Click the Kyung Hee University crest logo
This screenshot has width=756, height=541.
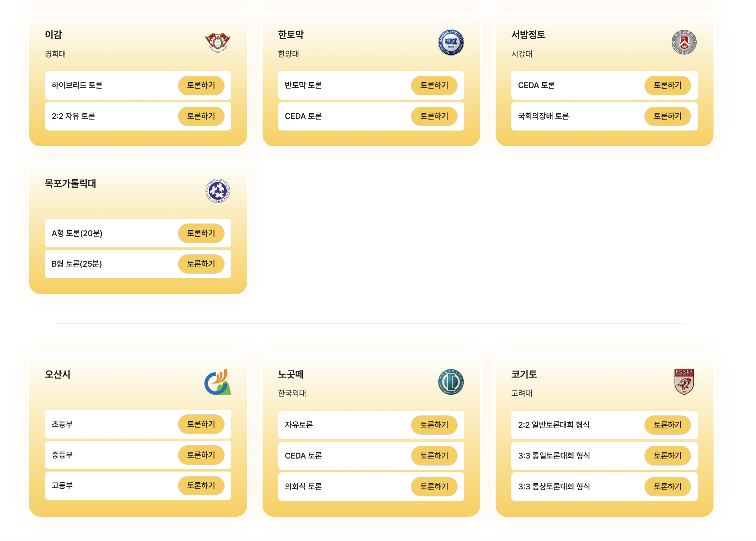tap(218, 42)
